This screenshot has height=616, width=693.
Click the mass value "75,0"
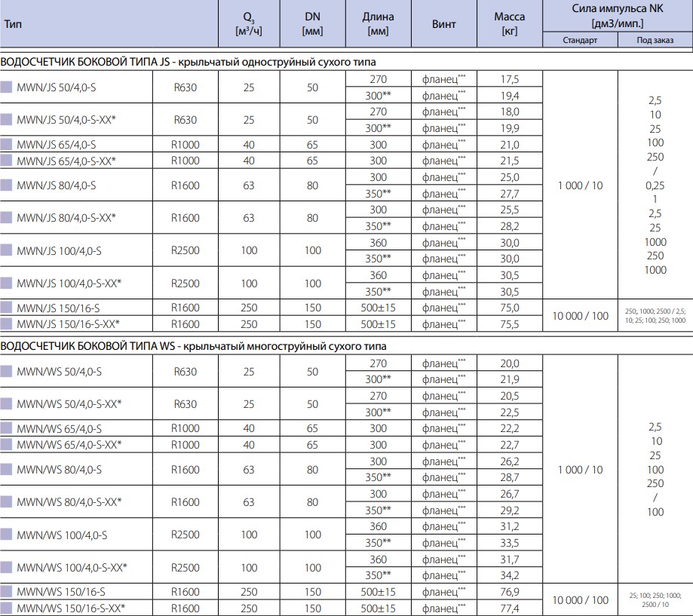coord(510,308)
